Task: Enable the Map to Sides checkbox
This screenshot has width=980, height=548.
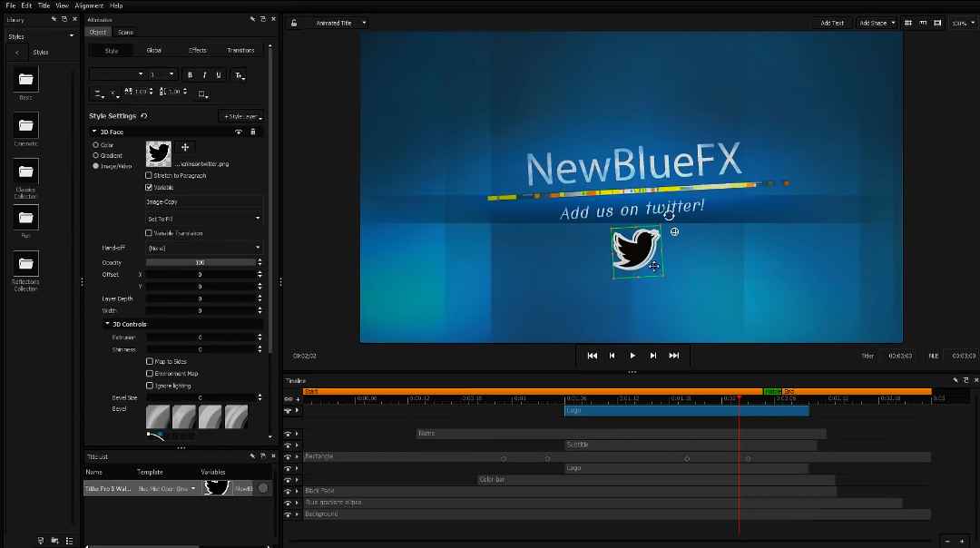Action: click(150, 362)
